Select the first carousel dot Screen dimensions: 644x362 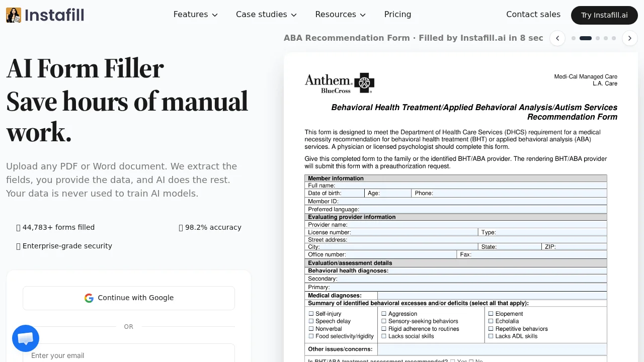574,38
